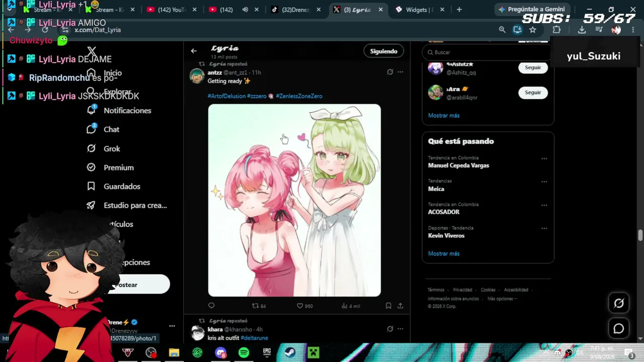Open options for the ACOSADOR trend
644x362 pixels.
(x=544, y=205)
